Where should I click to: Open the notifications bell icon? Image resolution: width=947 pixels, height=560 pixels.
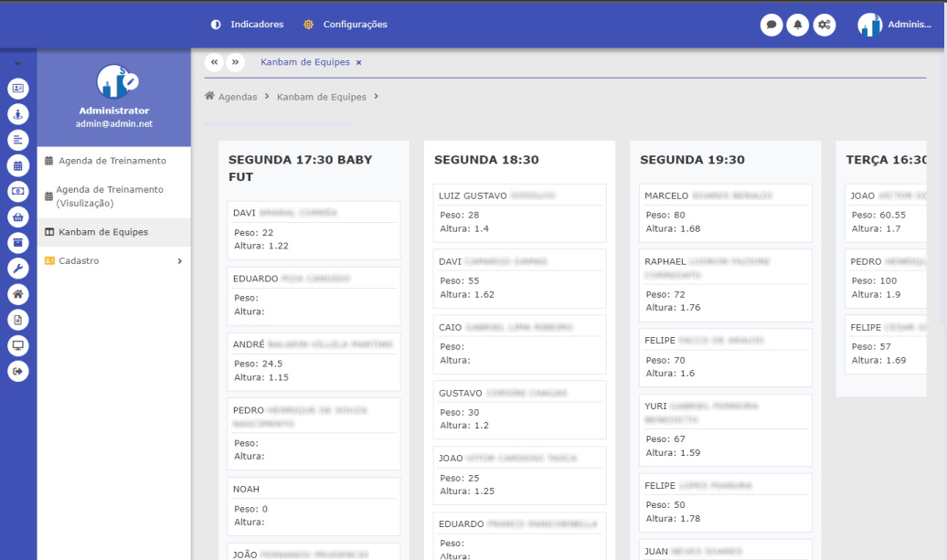pyautogui.click(x=798, y=24)
